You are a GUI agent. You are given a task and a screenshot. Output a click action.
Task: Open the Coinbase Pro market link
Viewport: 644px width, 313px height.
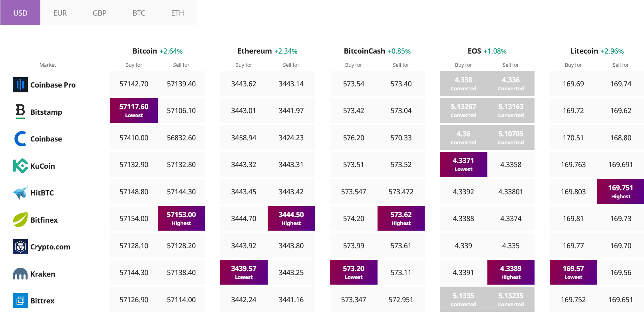coord(53,85)
